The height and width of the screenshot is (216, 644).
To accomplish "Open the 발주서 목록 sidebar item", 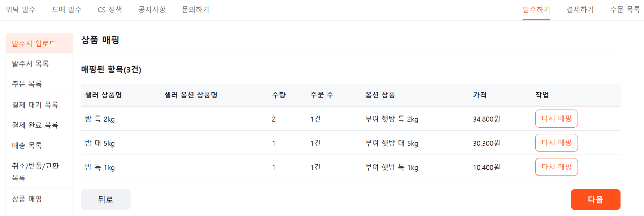I will [30, 64].
